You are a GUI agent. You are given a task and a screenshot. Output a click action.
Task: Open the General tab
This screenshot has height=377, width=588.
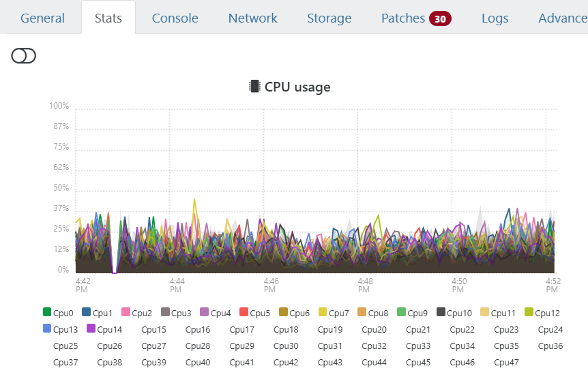pyautogui.click(x=42, y=18)
